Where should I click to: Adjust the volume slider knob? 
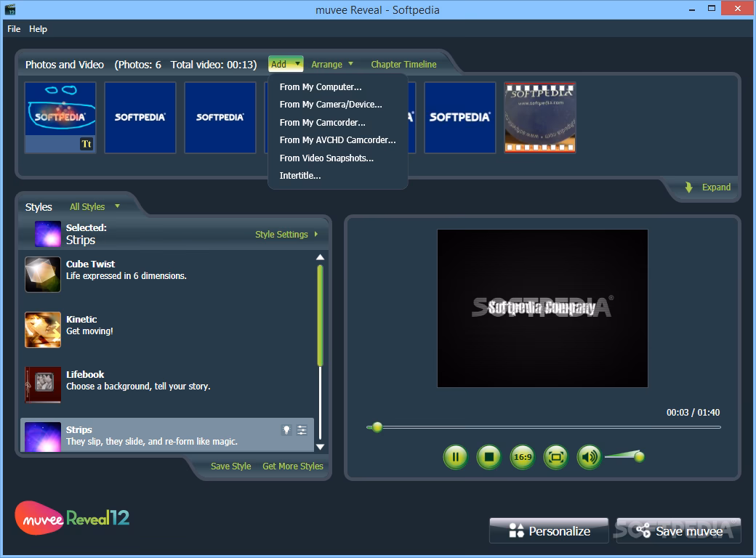pos(639,456)
